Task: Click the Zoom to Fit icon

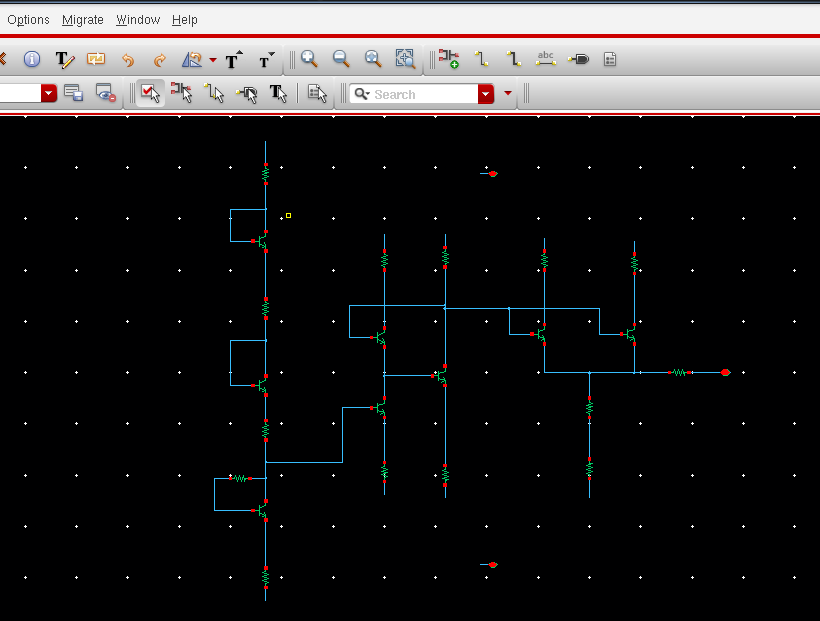Action: point(405,60)
